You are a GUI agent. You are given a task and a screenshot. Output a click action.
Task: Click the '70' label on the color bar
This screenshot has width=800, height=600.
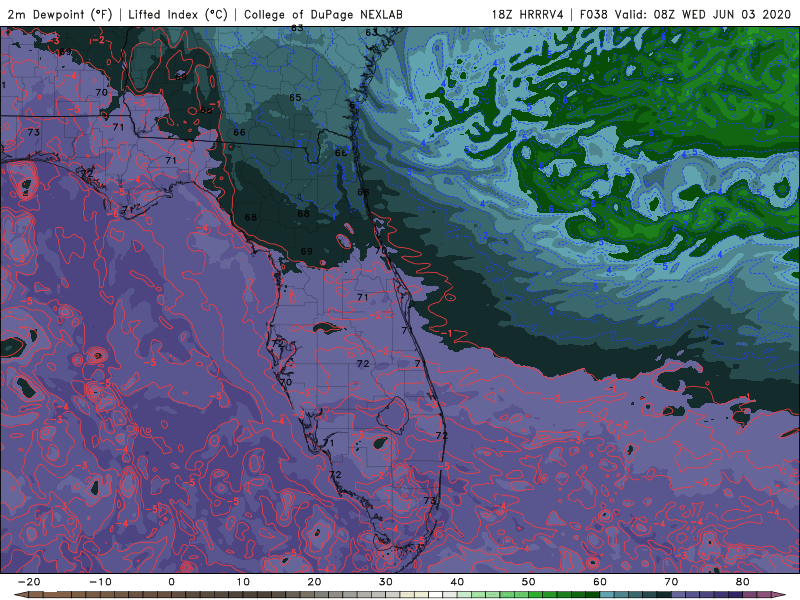671,582
